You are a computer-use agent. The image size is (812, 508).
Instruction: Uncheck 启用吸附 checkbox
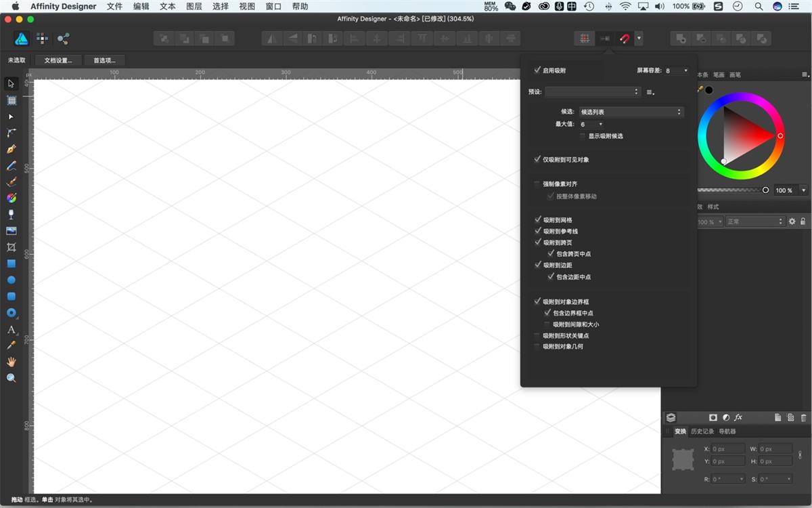click(537, 70)
